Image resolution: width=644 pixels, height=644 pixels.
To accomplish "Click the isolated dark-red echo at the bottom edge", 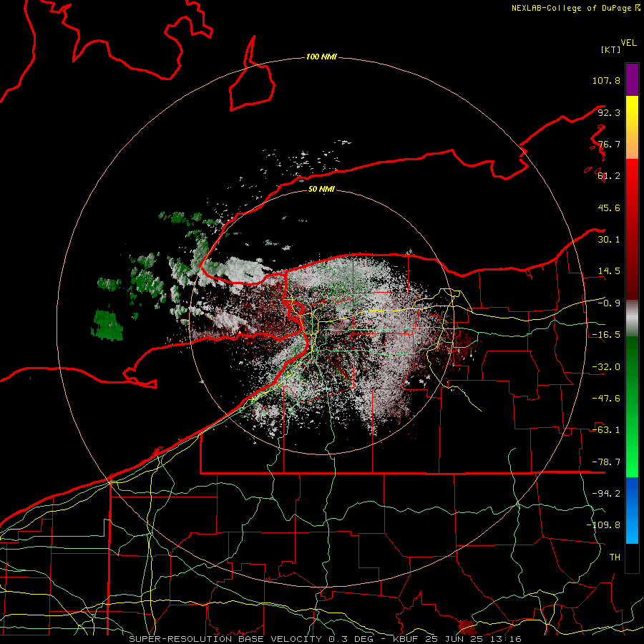I will tap(467, 627).
